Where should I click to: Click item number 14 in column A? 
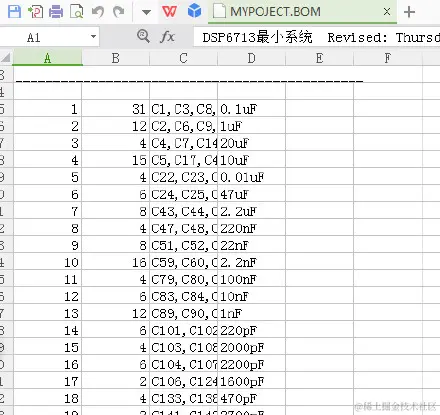coord(48,330)
